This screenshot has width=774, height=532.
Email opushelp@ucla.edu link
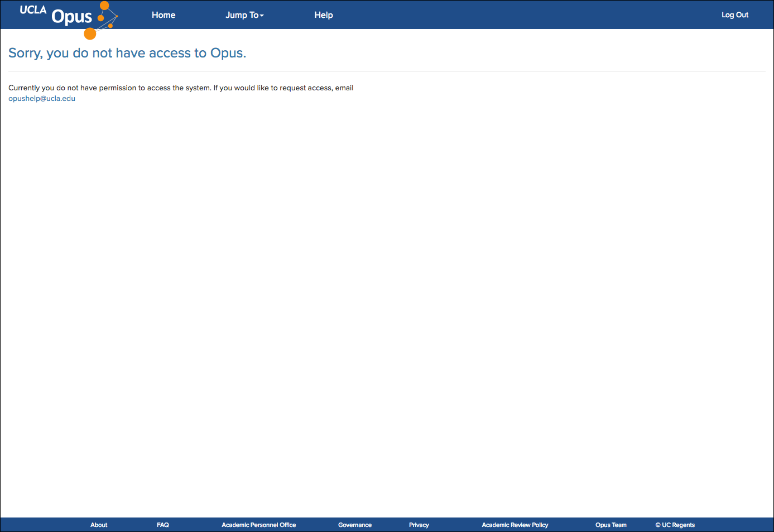(x=42, y=99)
